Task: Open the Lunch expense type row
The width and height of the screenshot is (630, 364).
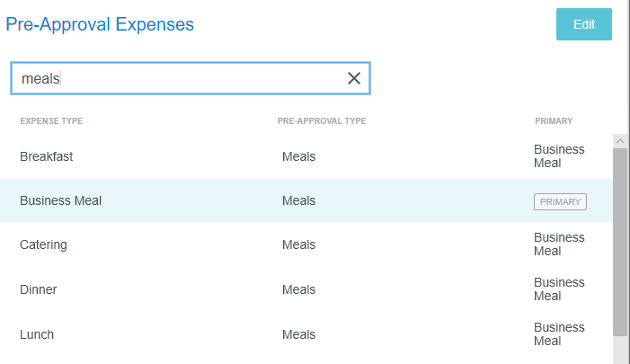Action: (37, 334)
